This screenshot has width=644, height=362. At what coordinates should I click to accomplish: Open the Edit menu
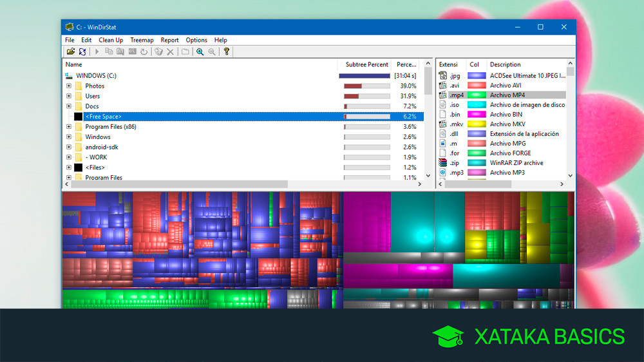pyautogui.click(x=86, y=40)
